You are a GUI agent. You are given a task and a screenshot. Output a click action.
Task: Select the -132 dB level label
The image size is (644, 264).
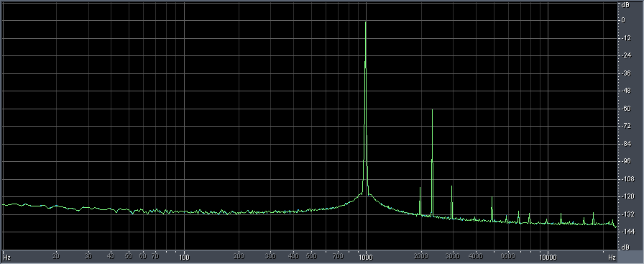tap(627, 214)
